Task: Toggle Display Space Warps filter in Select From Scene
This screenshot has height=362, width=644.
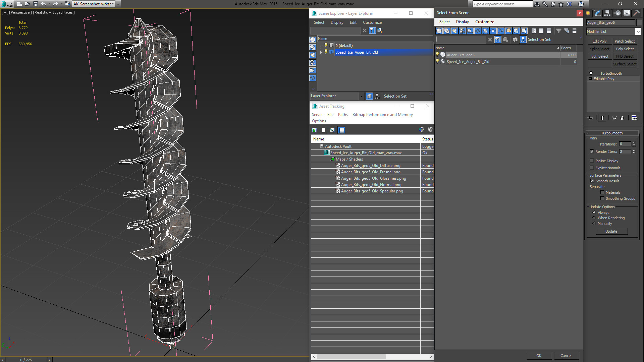Action: (478, 31)
